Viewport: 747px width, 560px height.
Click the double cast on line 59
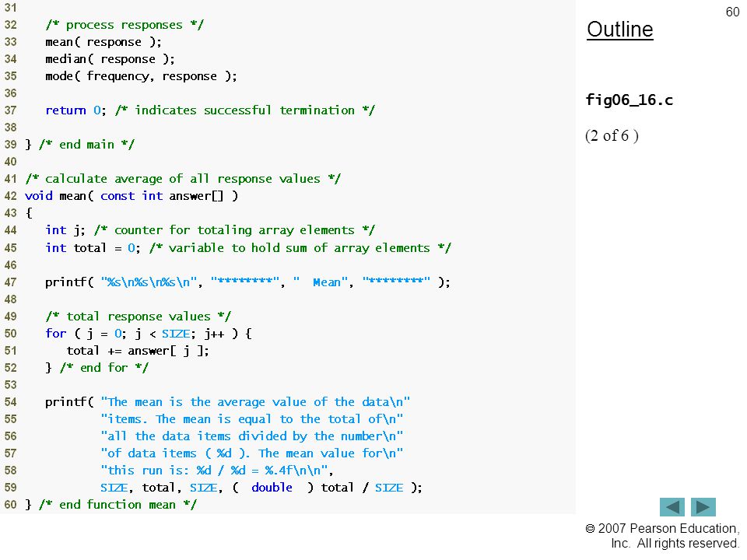pos(272,488)
